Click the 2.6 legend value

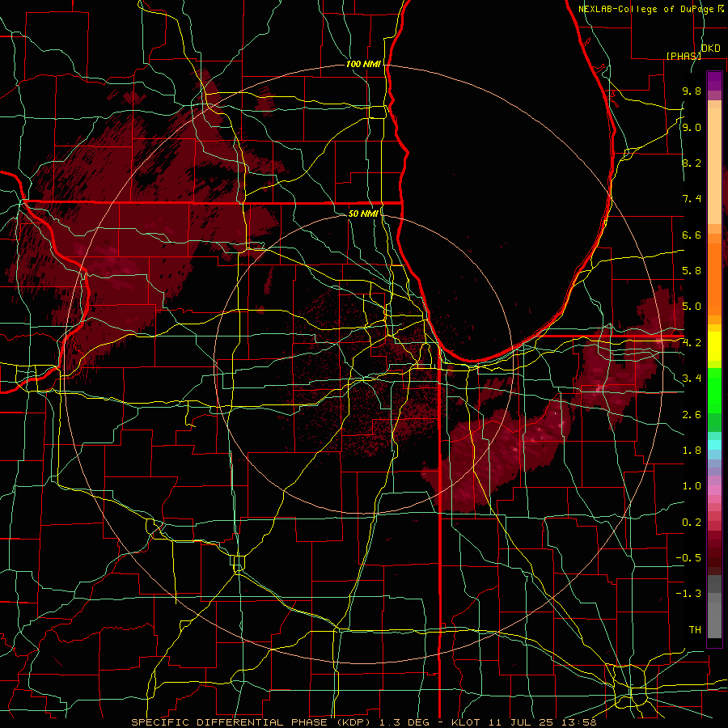coord(692,415)
